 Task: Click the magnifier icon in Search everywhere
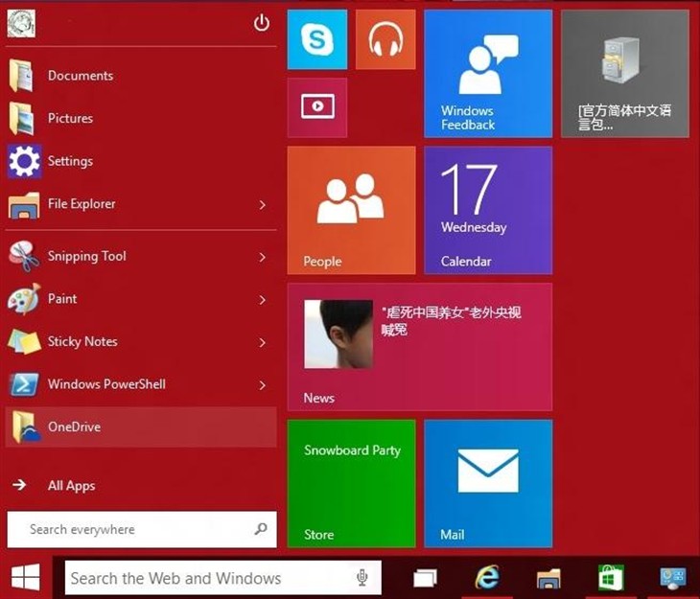pos(260,529)
